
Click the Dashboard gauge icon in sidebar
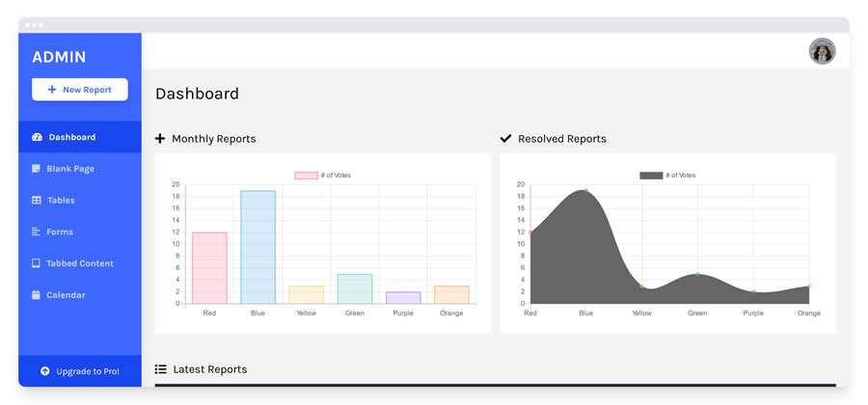point(37,137)
